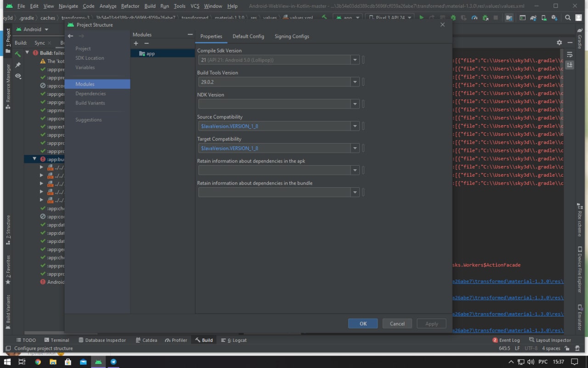Open Chrome from the taskbar
The height and width of the screenshot is (368, 588).
[38, 362]
